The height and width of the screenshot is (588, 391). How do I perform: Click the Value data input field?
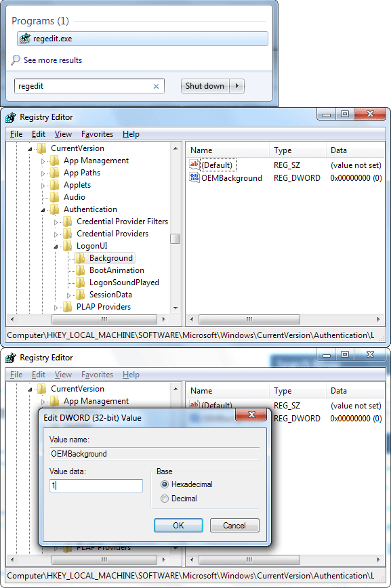coord(96,486)
